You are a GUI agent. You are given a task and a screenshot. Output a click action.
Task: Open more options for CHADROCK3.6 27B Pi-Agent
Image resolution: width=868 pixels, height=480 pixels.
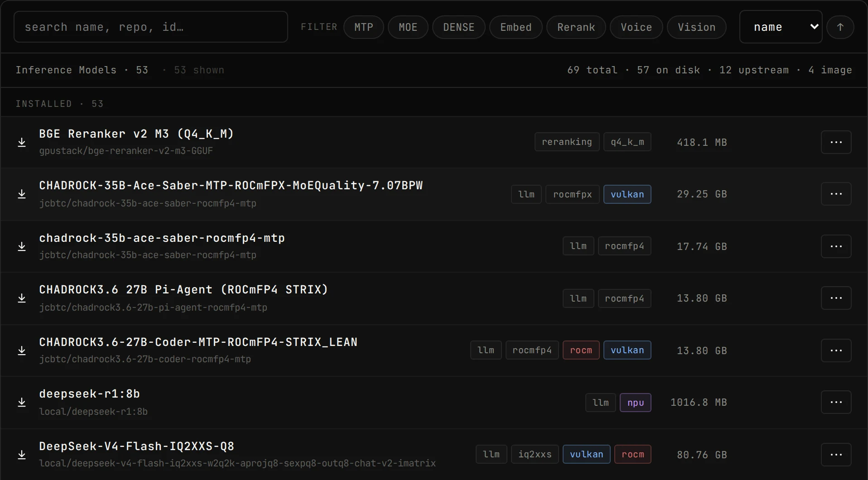(x=836, y=298)
